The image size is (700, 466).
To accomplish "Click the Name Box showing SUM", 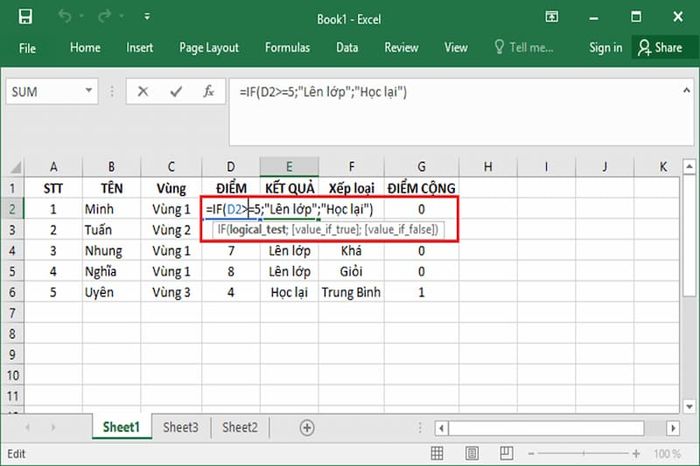I will [x=45, y=92].
